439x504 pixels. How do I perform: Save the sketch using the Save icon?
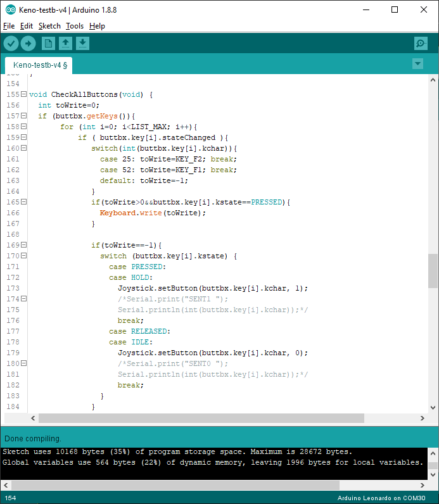[82, 43]
